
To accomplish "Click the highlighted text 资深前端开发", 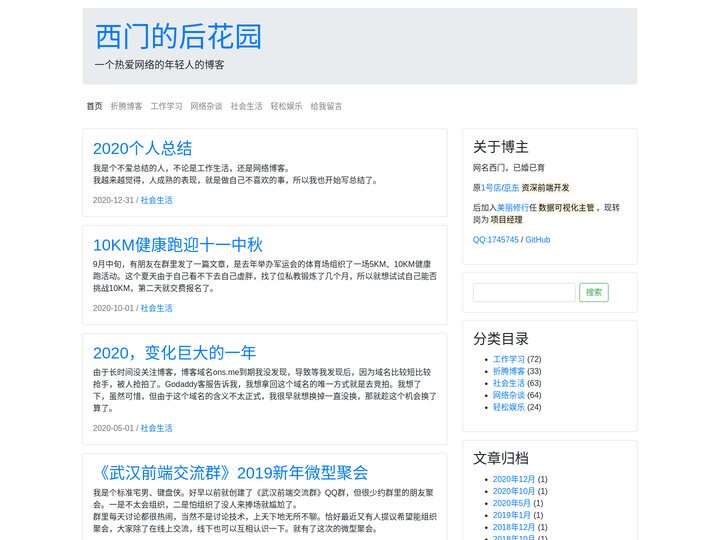I will [x=546, y=187].
